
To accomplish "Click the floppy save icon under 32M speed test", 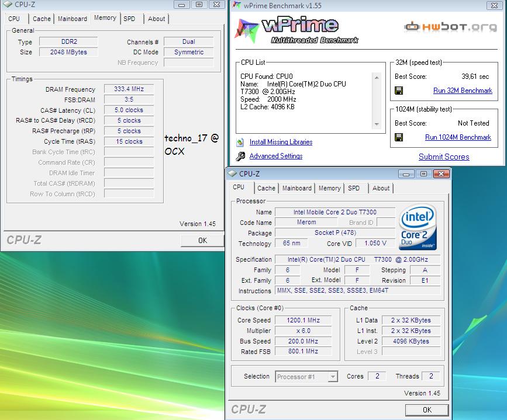I will point(399,91).
